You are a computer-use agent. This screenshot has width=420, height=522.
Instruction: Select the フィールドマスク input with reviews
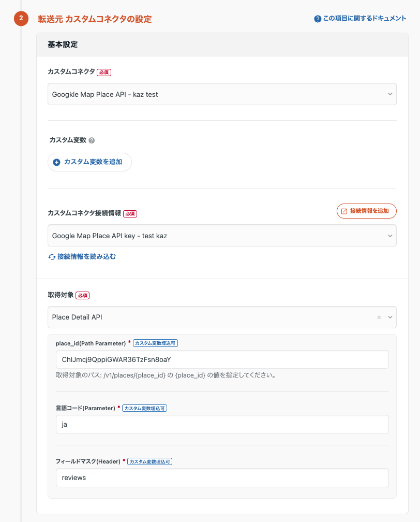point(222,478)
